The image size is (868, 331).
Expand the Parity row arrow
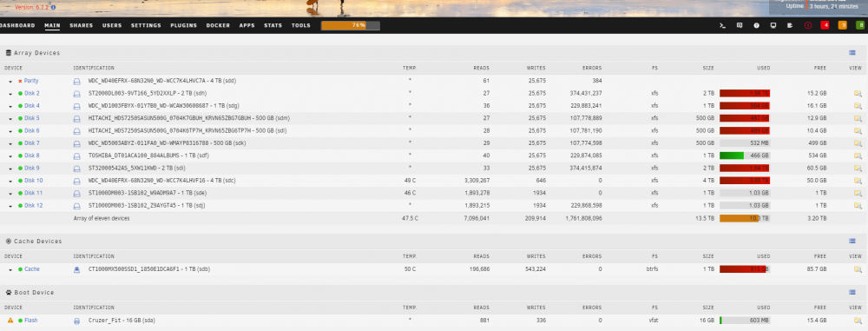click(10, 82)
